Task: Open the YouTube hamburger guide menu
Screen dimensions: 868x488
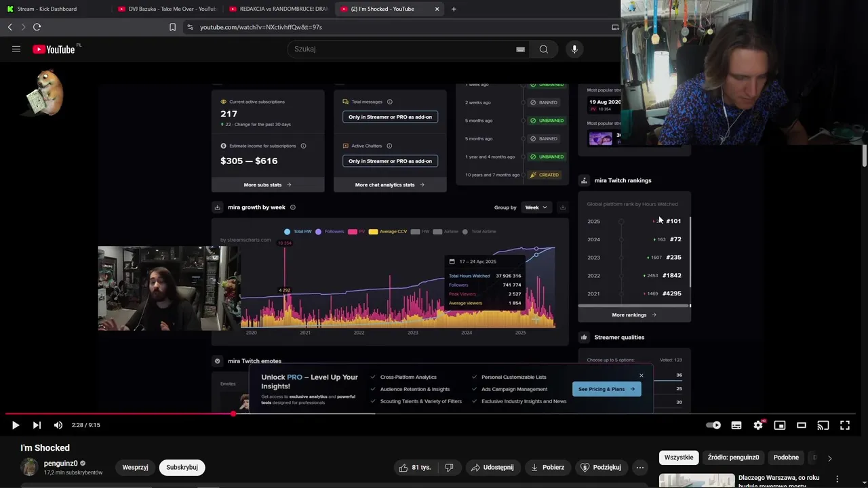Action: click(x=16, y=49)
